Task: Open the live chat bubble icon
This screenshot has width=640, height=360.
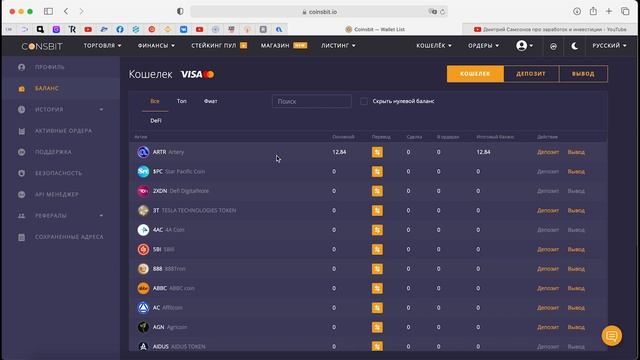Action: 611,336
